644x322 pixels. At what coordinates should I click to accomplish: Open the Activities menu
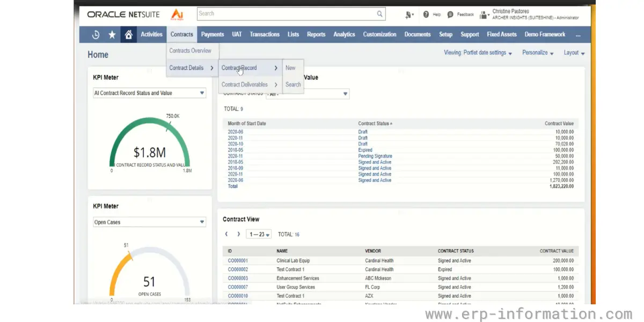tap(151, 34)
